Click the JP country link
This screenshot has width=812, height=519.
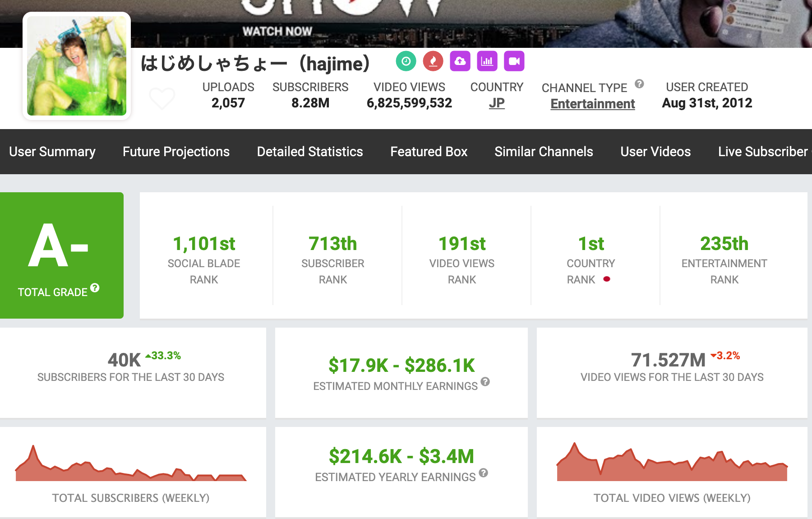point(497,103)
